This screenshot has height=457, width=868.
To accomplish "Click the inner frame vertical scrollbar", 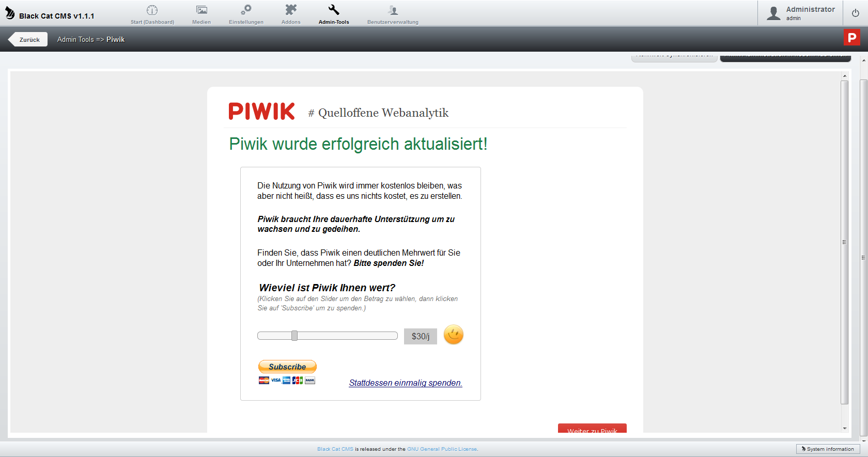I will coord(845,242).
